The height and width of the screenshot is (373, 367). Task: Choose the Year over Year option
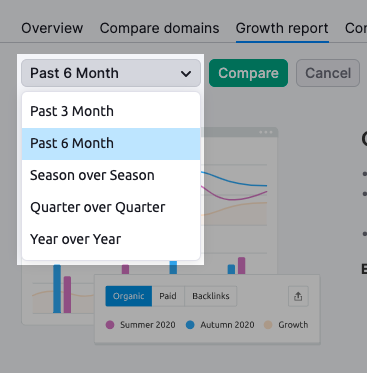pyautogui.click(x=111, y=239)
